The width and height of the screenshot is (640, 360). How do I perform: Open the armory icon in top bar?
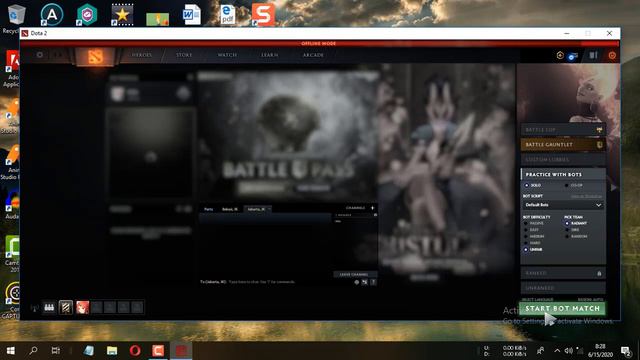[593, 55]
